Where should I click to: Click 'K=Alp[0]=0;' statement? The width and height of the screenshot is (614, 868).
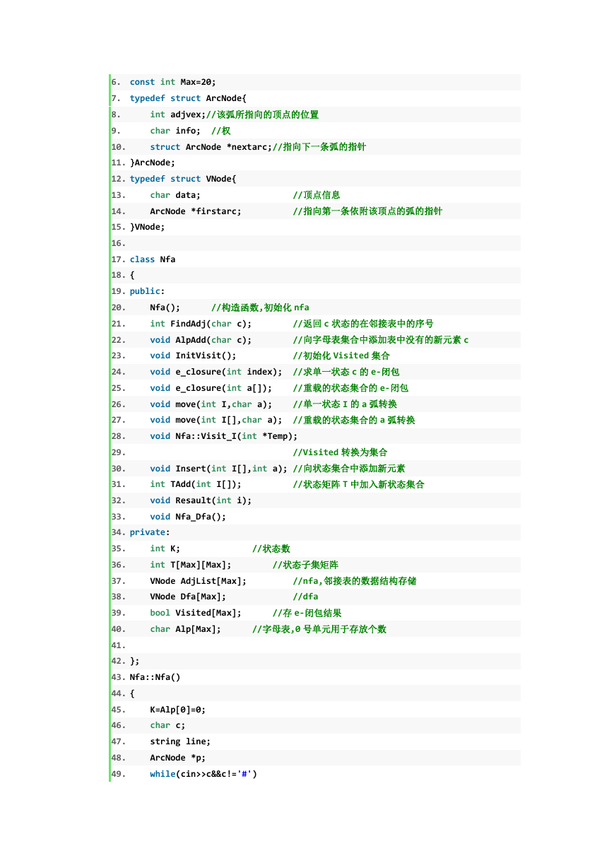(x=178, y=710)
